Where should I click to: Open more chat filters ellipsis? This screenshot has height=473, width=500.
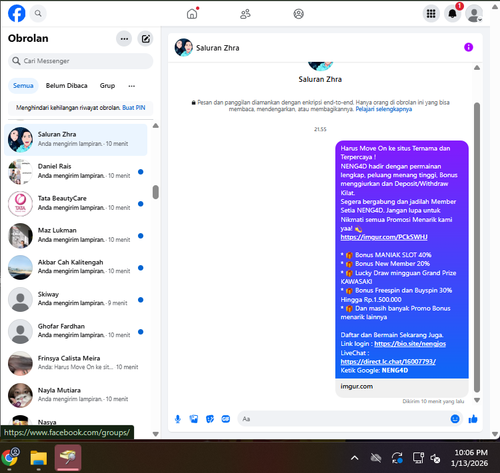pyautogui.click(x=132, y=86)
